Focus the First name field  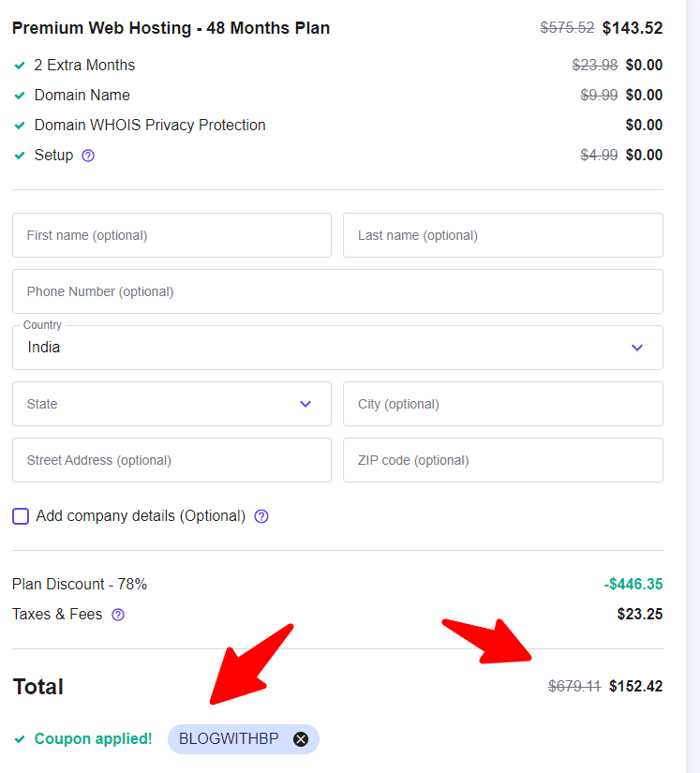171,235
